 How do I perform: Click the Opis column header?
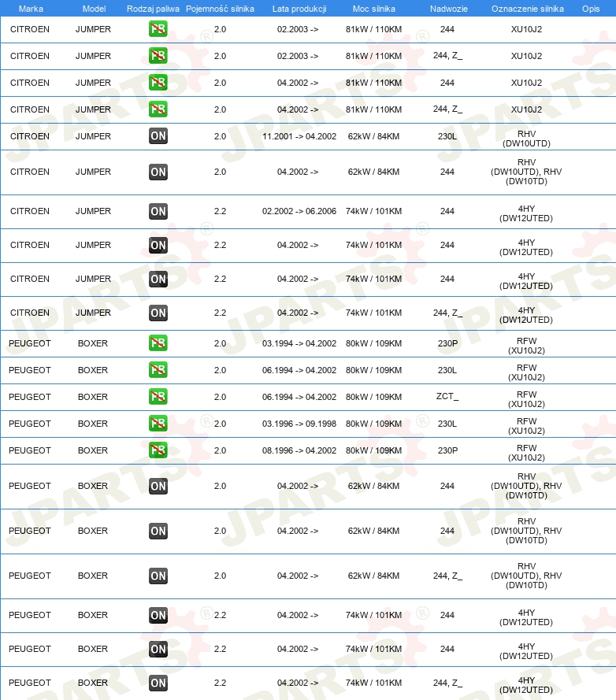(x=591, y=9)
